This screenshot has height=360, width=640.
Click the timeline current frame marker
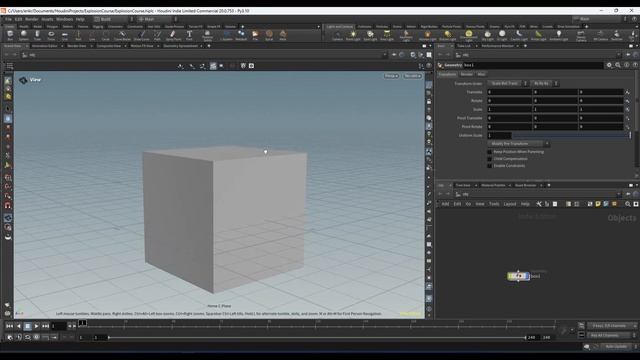(x=82, y=323)
